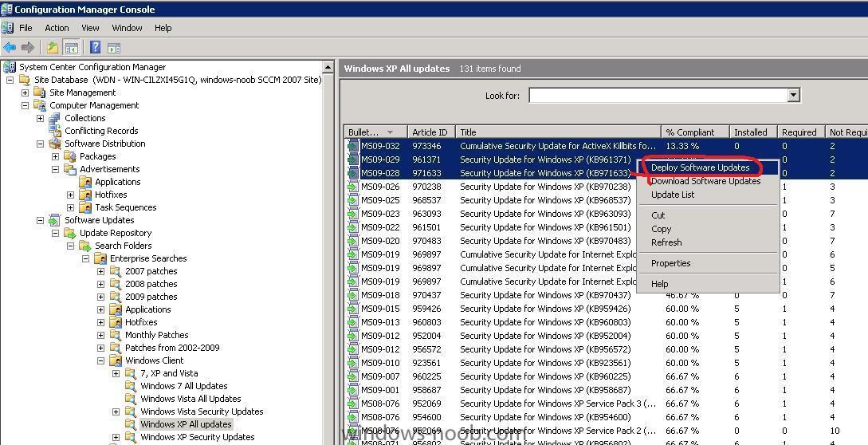Collapse the Windows Client folder

point(100,360)
